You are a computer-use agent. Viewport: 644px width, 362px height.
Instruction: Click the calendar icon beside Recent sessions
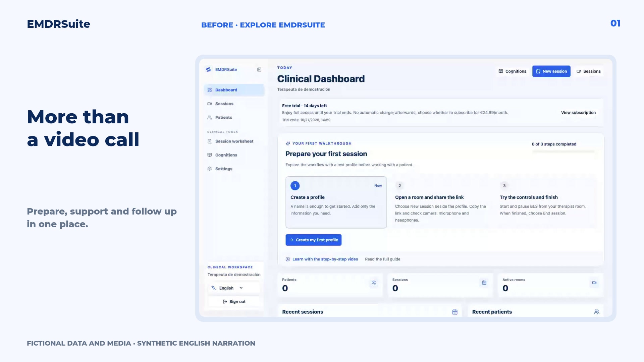pos(455,312)
